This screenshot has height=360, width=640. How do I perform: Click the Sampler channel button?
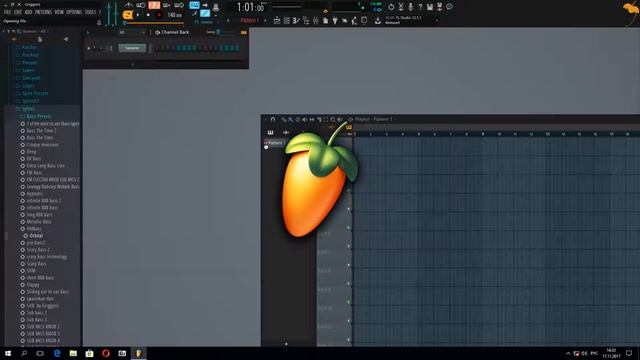pos(132,48)
